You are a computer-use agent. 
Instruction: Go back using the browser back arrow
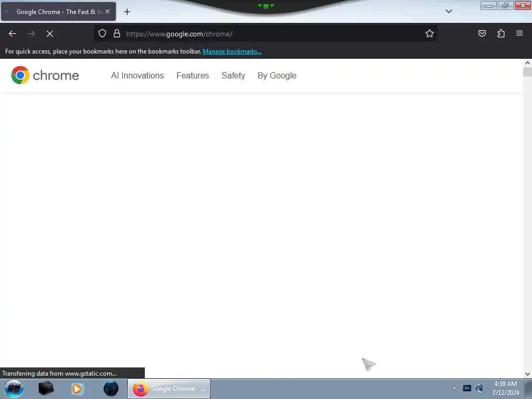click(x=12, y=34)
